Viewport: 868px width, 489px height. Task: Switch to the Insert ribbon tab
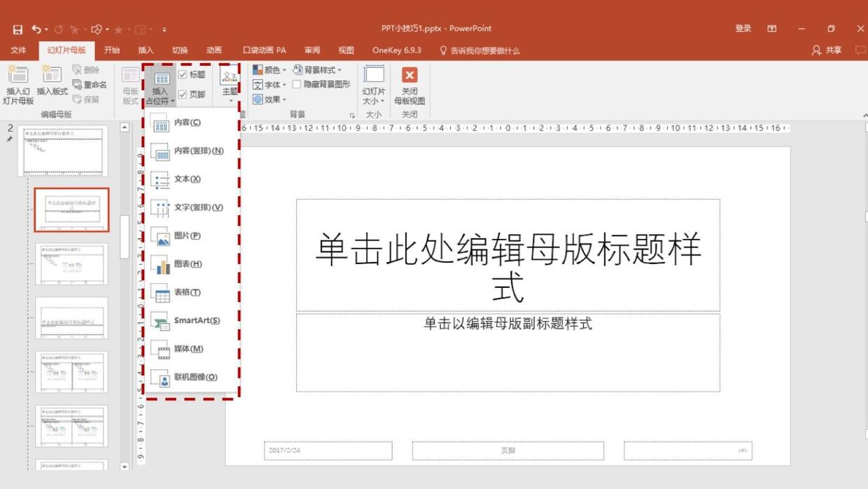click(146, 50)
